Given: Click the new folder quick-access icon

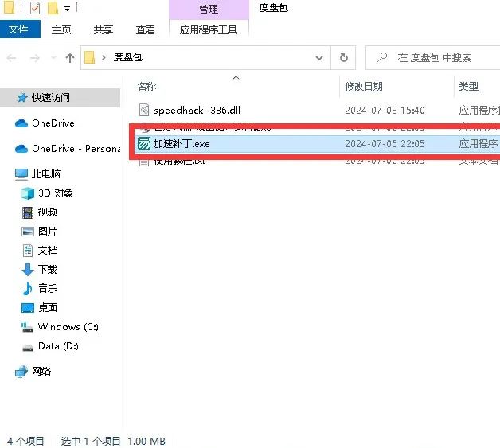Looking at the screenshot, I should (x=53, y=8).
